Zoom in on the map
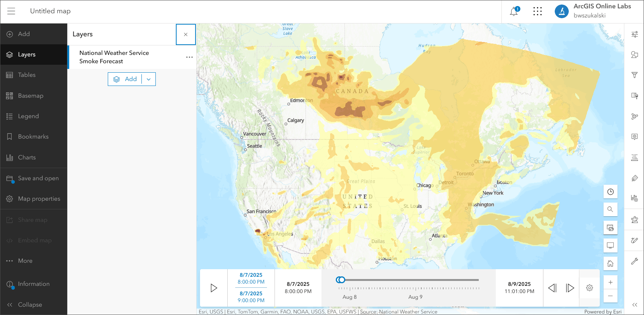The height and width of the screenshot is (315, 644). [610, 282]
